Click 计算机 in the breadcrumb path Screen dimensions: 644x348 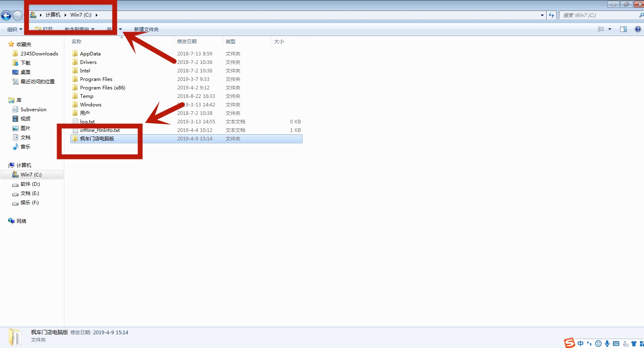tap(53, 15)
